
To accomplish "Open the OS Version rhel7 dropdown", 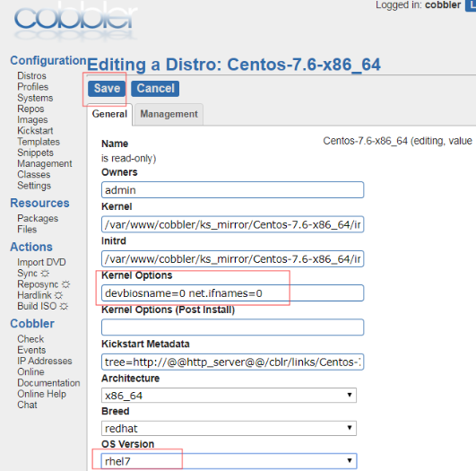I will [x=229, y=461].
